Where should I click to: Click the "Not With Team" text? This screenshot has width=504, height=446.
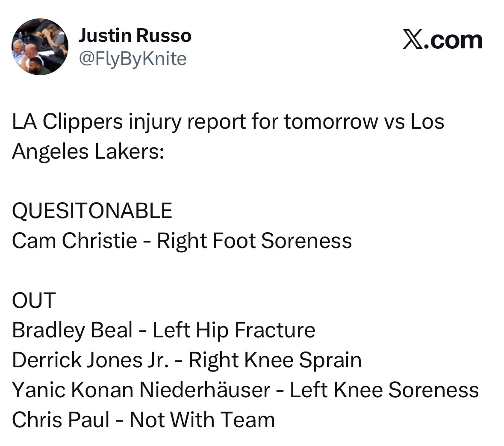click(x=202, y=420)
